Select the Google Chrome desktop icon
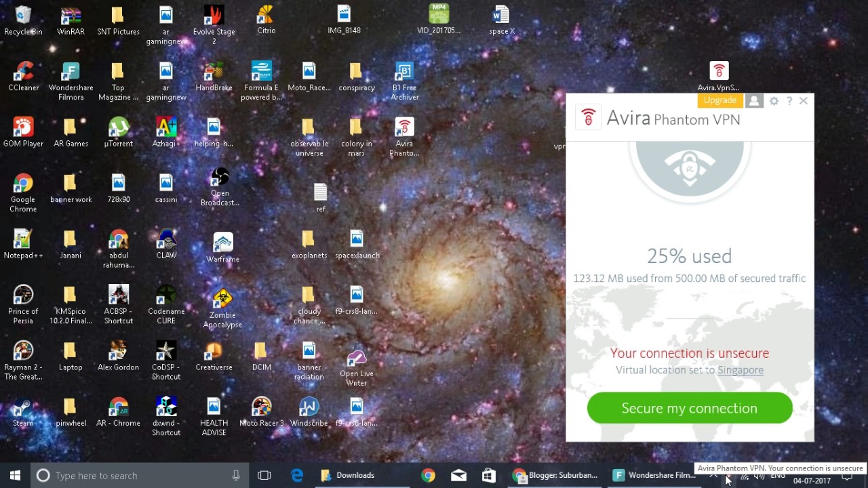868x488 pixels. pos(23,193)
